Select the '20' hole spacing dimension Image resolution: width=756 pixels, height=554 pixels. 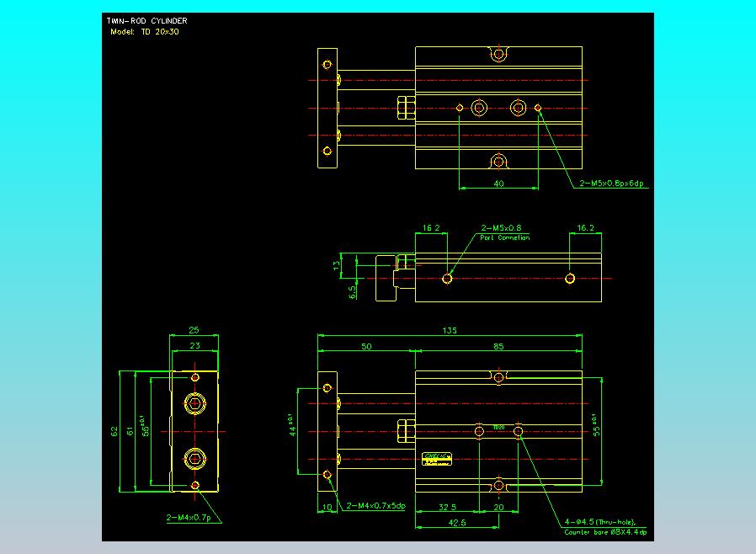pos(498,507)
